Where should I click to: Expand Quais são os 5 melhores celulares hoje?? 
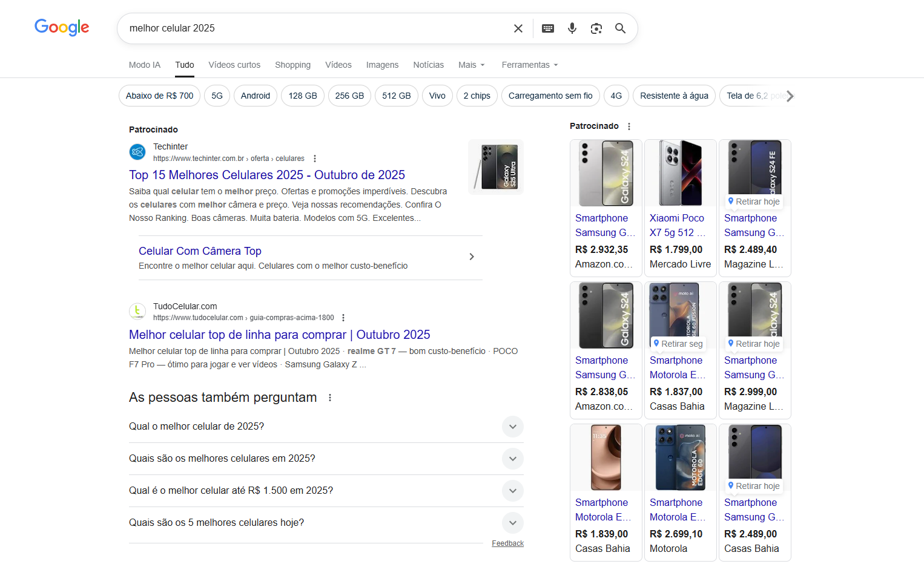pos(512,523)
